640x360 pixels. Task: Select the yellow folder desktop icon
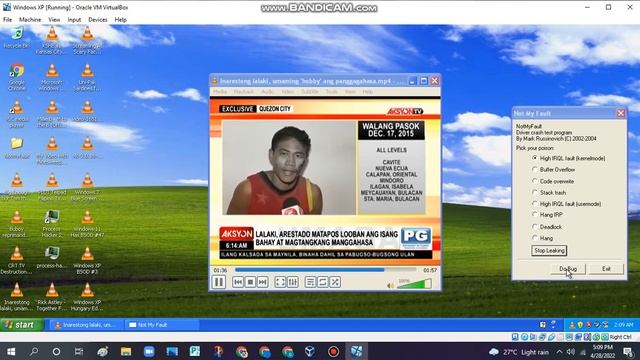[x=17, y=147]
